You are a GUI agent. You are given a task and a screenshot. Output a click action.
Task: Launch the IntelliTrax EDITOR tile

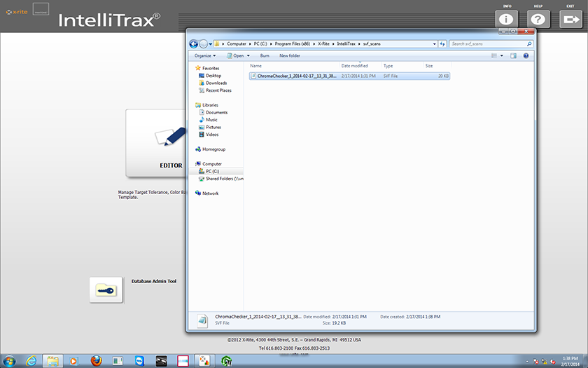point(155,143)
